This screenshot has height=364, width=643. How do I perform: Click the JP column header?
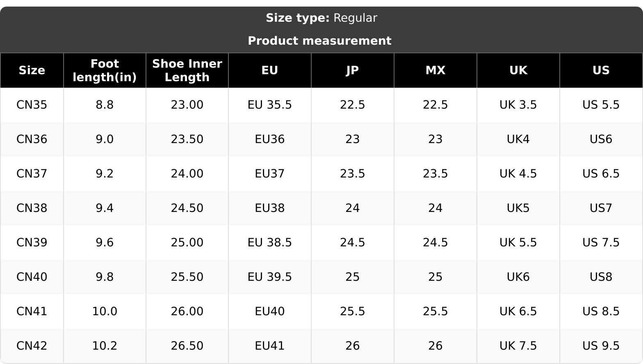click(x=353, y=71)
